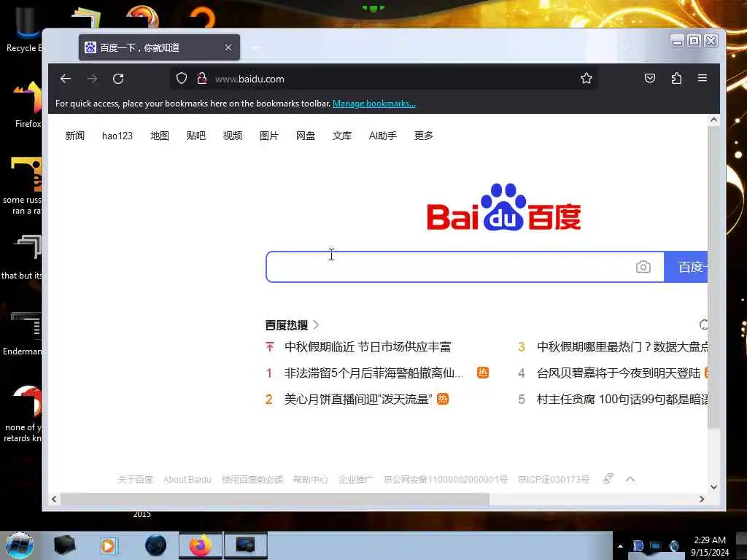This screenshot has width=747, height=560.
Task: Open the media player taskbar icon
Action: click(108, 545)
